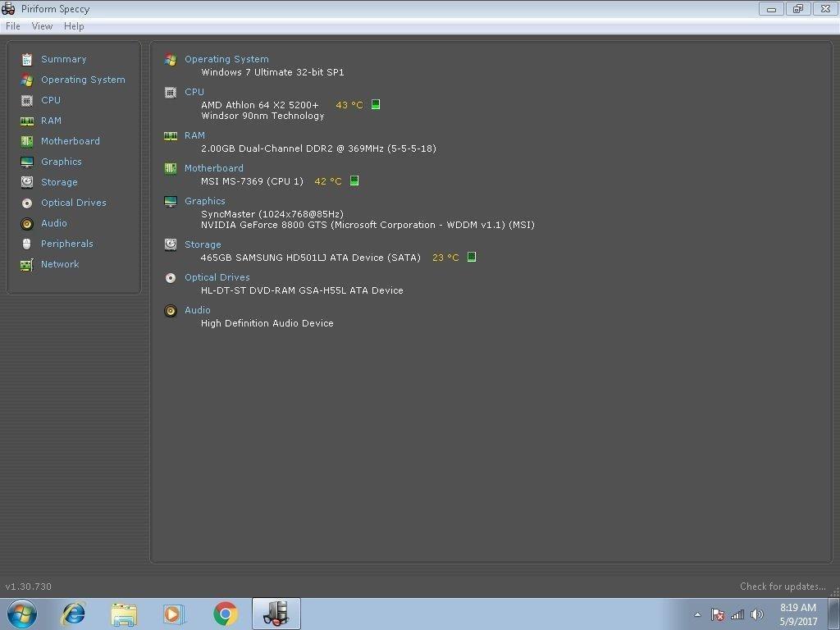Open the File menu

pyautogui.click(x=13, y=26)
